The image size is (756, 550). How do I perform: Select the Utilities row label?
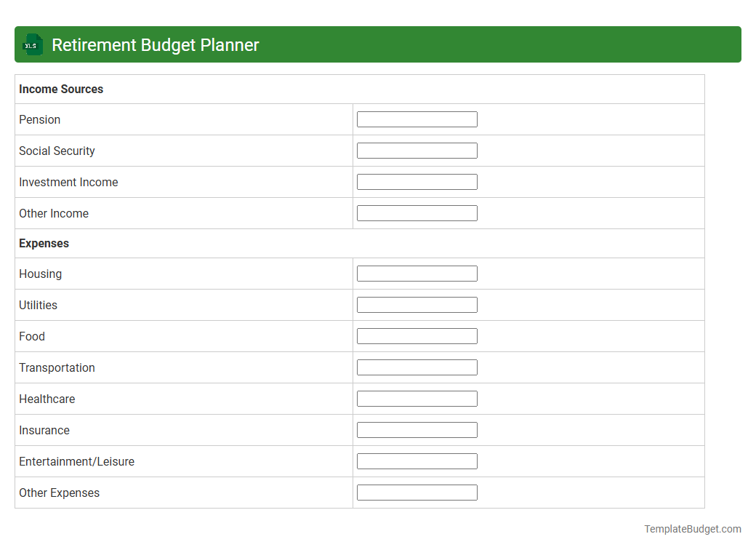(x=38, y=305)
